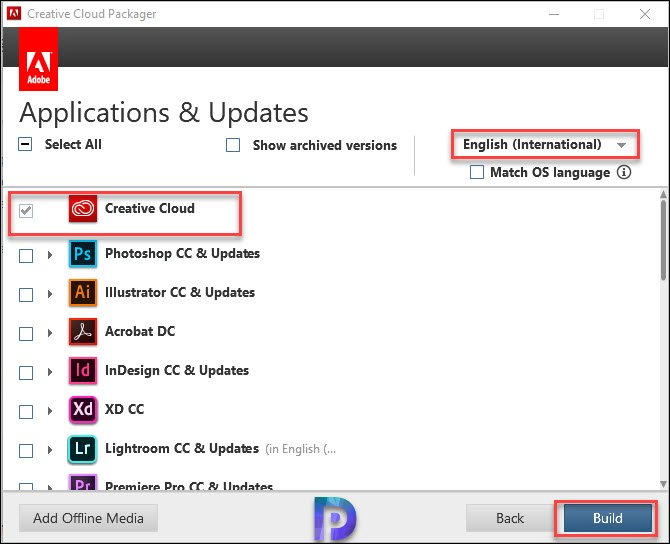Screen dimensions: 670x544
Task: Click the Illustrator Ai icon
Action: [83, 293]
